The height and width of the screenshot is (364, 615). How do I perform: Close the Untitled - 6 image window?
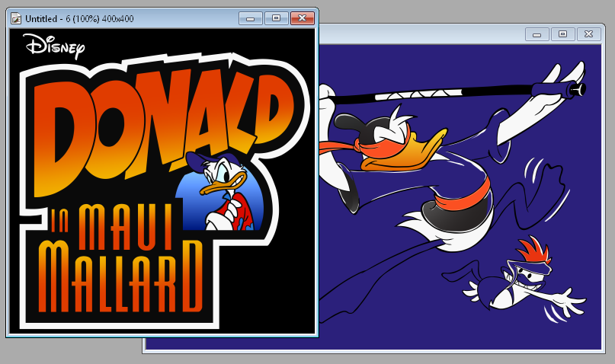(302, 18)
